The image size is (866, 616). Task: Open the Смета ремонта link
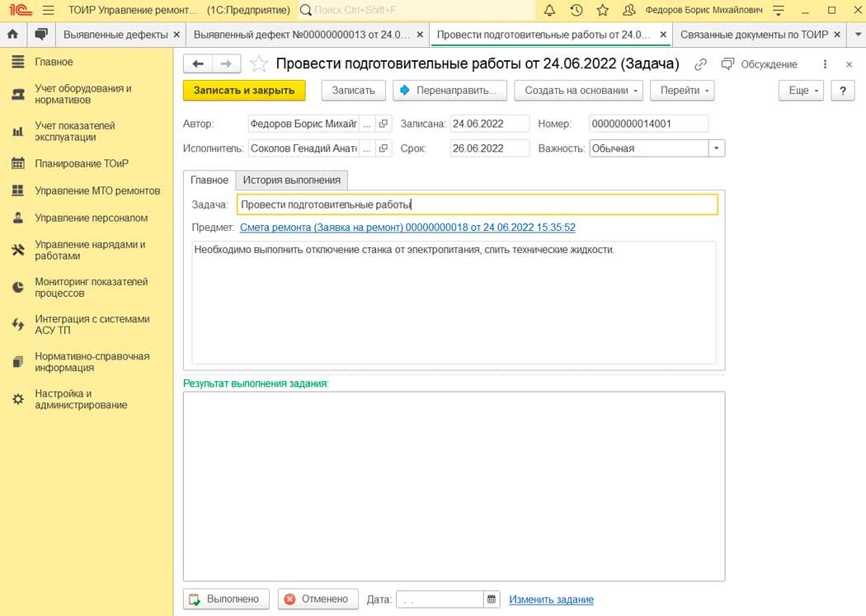[407, 228]
